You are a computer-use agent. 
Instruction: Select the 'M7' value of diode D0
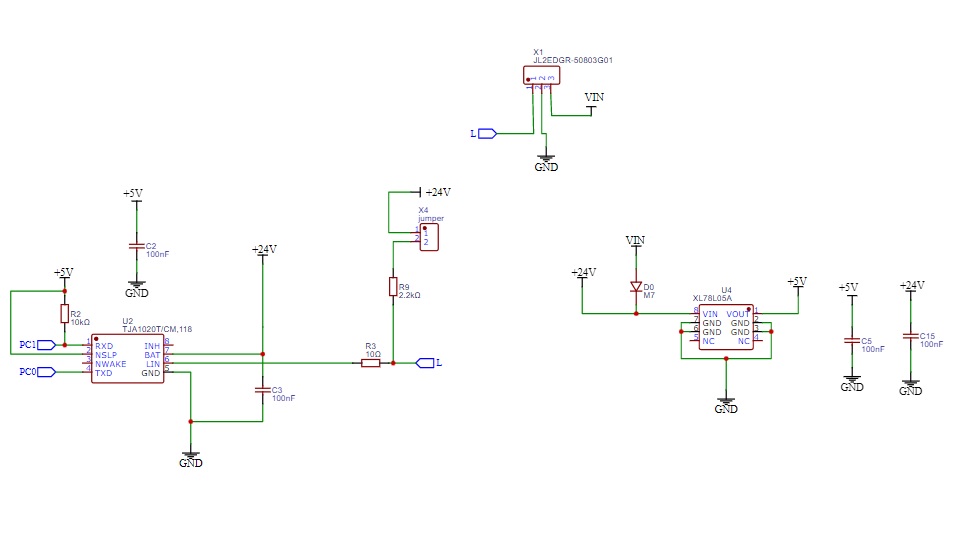click(x=649, y=296)
